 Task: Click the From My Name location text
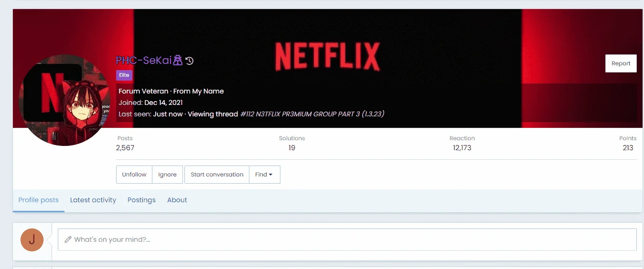198,91
